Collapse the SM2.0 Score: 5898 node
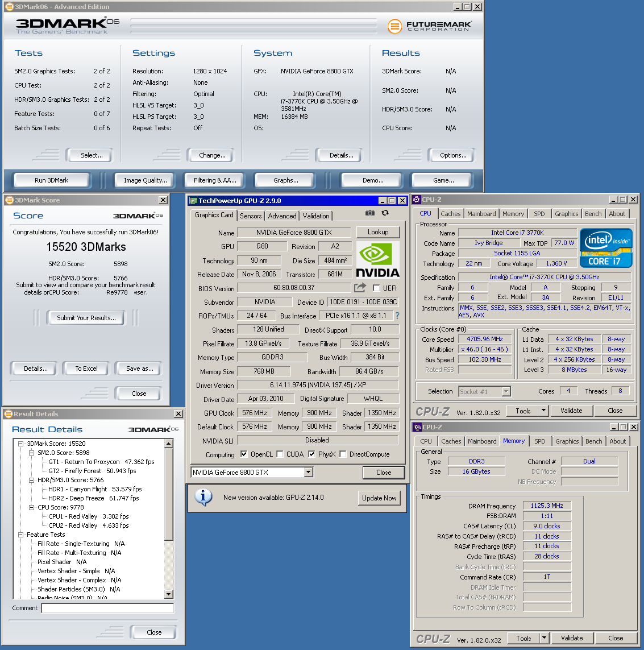 (31, 453)
